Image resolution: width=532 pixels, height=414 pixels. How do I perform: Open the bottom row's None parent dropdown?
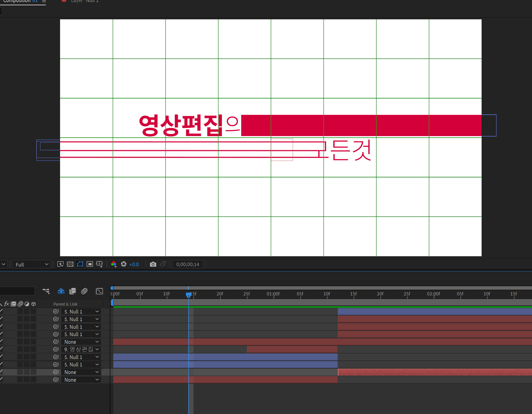[x=81, y=380]
